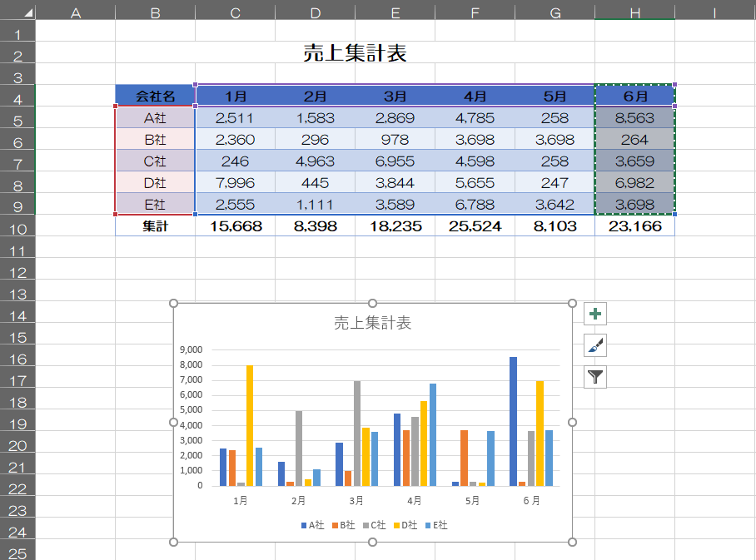756x560 pixels.
Task: Select the chart title 売上集計表
Action: (372, 323)
